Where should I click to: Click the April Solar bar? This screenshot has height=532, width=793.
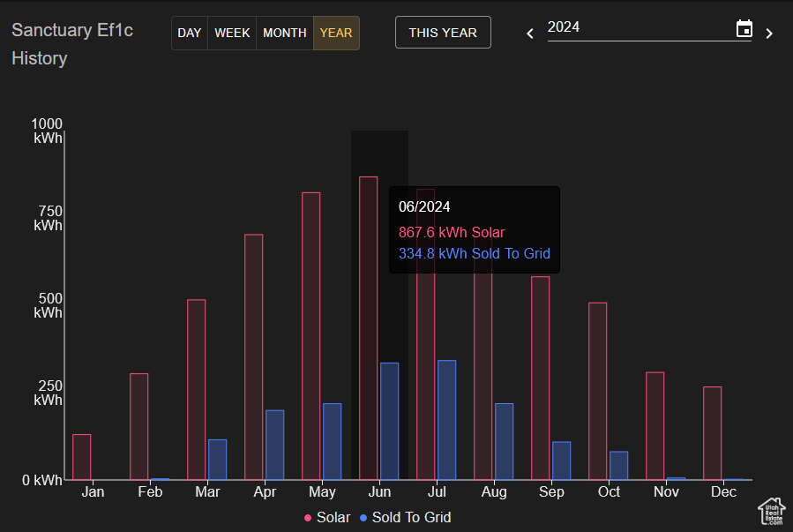coord(254,357)
